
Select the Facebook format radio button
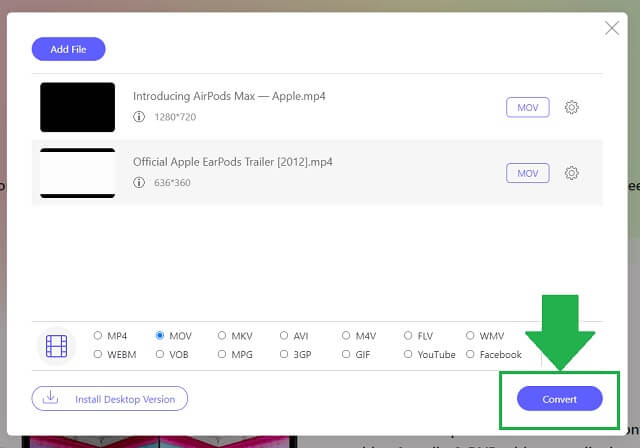(x=470, y=354)
